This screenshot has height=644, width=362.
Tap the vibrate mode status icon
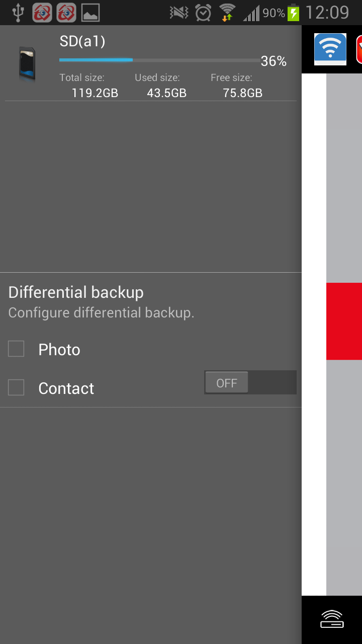pos(179,13)
